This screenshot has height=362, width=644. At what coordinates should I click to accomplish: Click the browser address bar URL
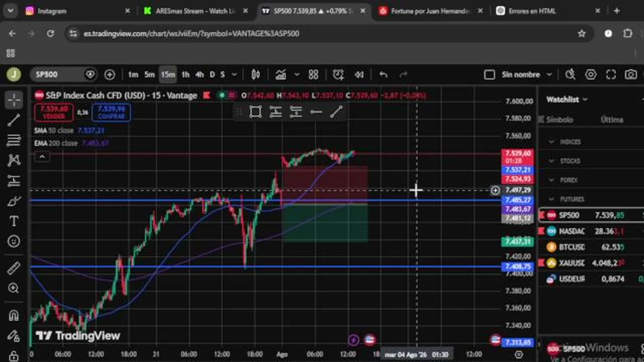(x=191, y=33)
